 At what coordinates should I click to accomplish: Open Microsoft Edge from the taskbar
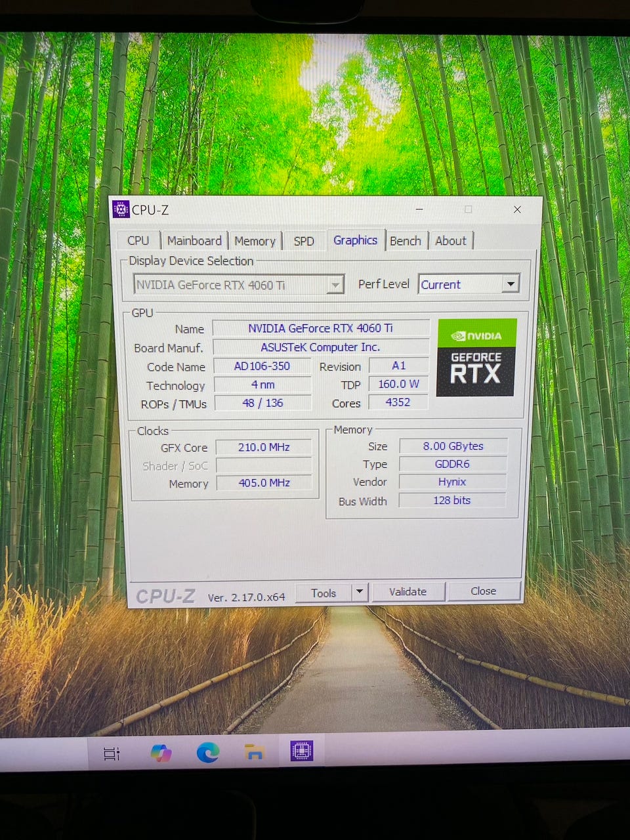click(208, 752)
